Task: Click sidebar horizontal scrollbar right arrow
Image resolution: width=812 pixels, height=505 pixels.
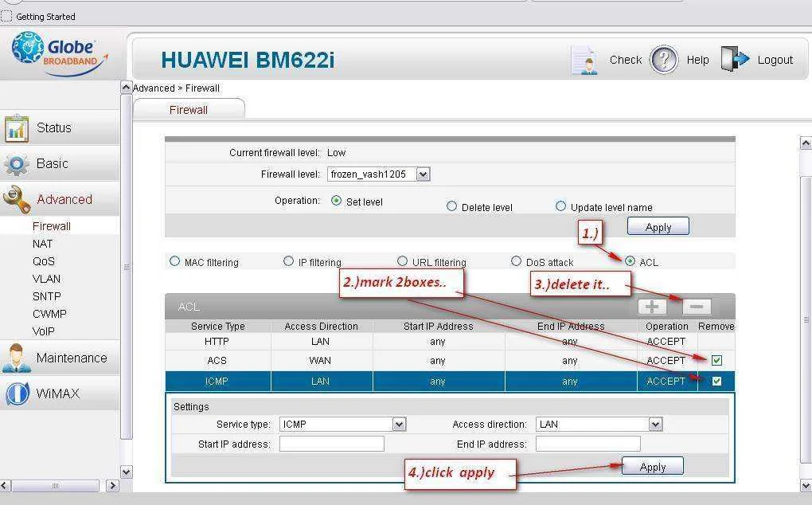Action: [112, 486]
